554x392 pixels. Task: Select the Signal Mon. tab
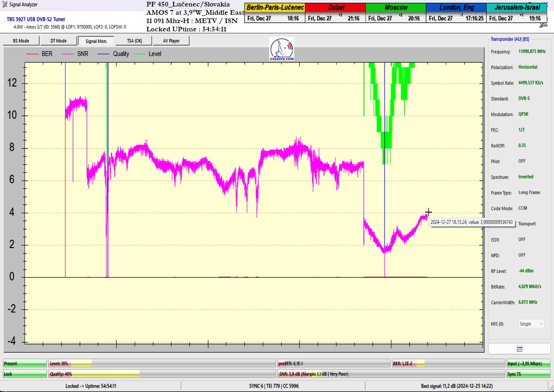[96, 41]
